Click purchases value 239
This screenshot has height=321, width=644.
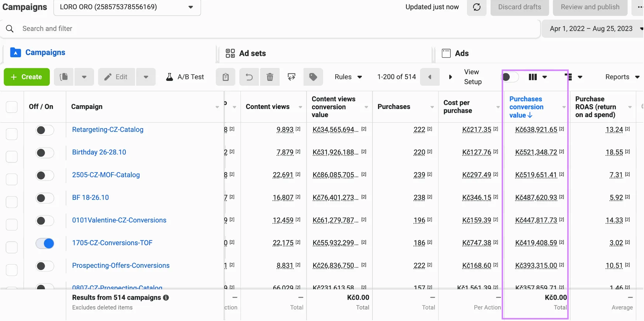coord(419,175)
